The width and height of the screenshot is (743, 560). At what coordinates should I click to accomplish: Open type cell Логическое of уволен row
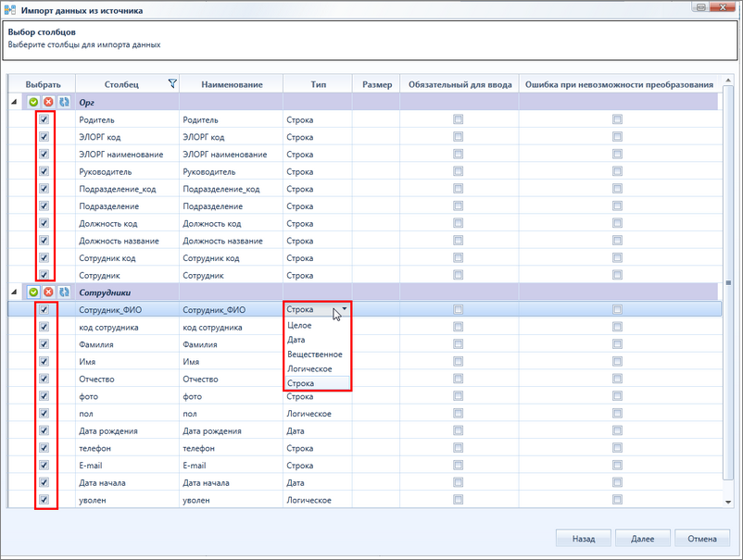(x=318, y=500)
